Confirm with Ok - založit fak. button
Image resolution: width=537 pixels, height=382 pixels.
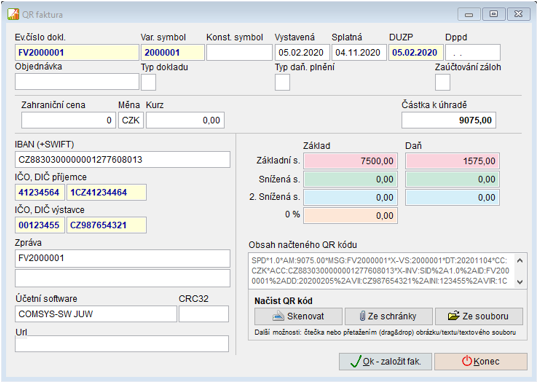click(x=385, y=361)
